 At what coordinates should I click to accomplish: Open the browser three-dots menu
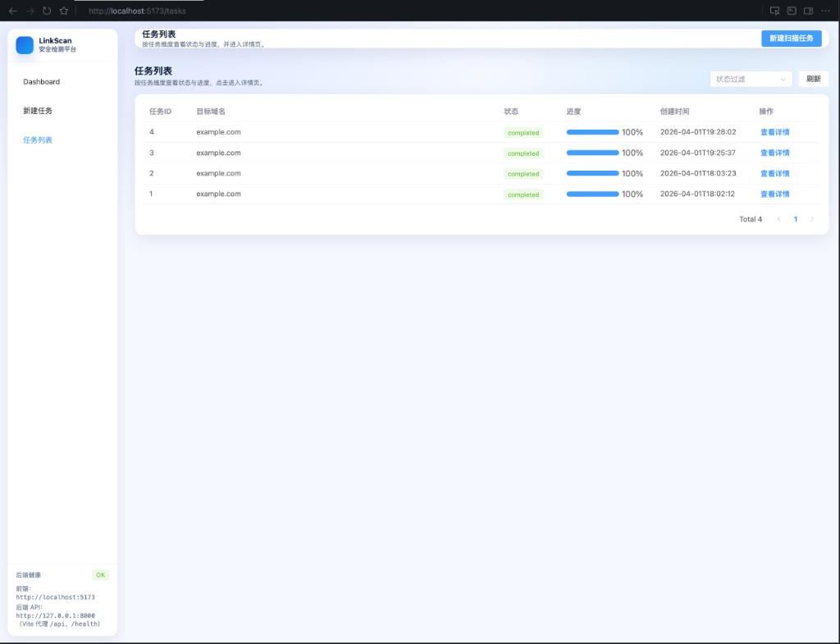click(825, 11)
